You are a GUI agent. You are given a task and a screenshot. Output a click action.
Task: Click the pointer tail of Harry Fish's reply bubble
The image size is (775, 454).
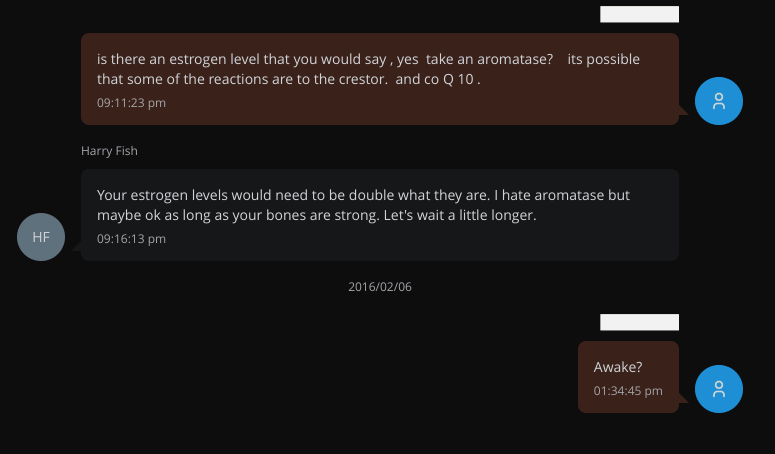pyautogui.click(x=75, y=247)
